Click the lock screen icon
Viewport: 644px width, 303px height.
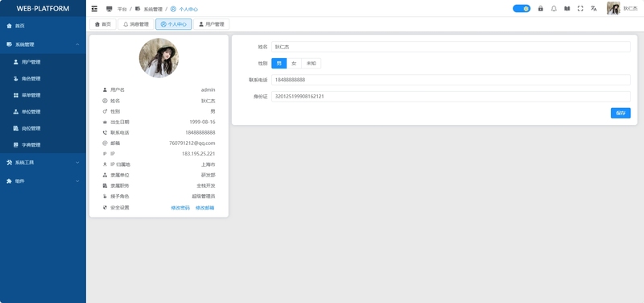tap(540, 8)
